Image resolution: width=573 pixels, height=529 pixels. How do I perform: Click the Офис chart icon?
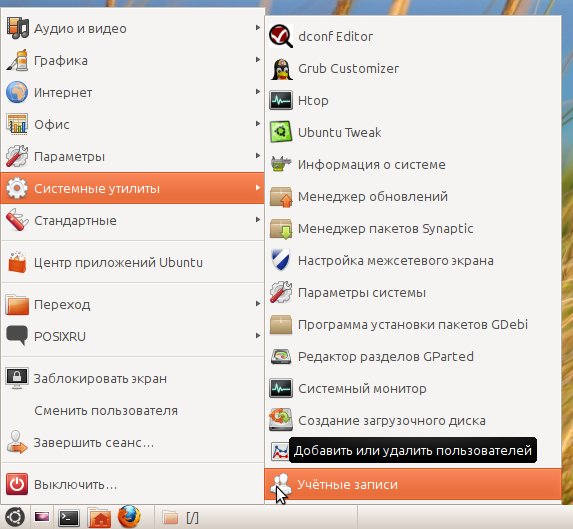coord(17,124)
